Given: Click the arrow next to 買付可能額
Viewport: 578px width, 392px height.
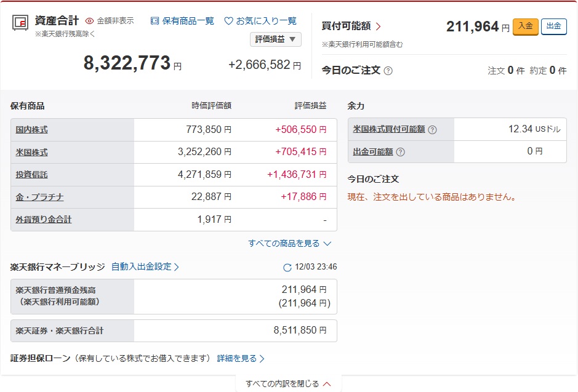Looking at the screenshot, I should (x=378, y=26).
